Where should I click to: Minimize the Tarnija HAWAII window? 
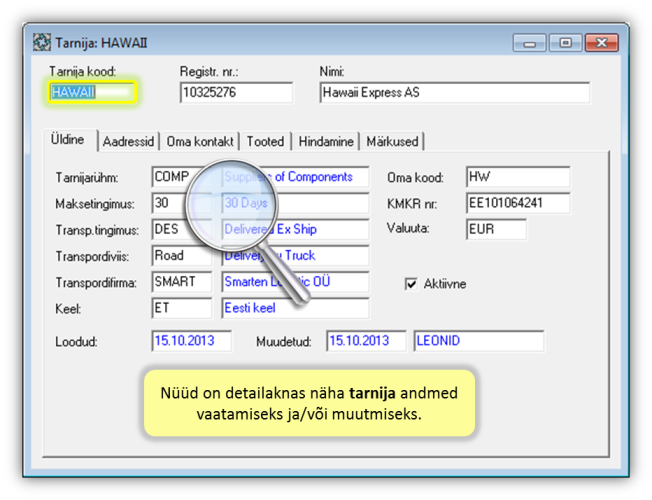point(530,43)
